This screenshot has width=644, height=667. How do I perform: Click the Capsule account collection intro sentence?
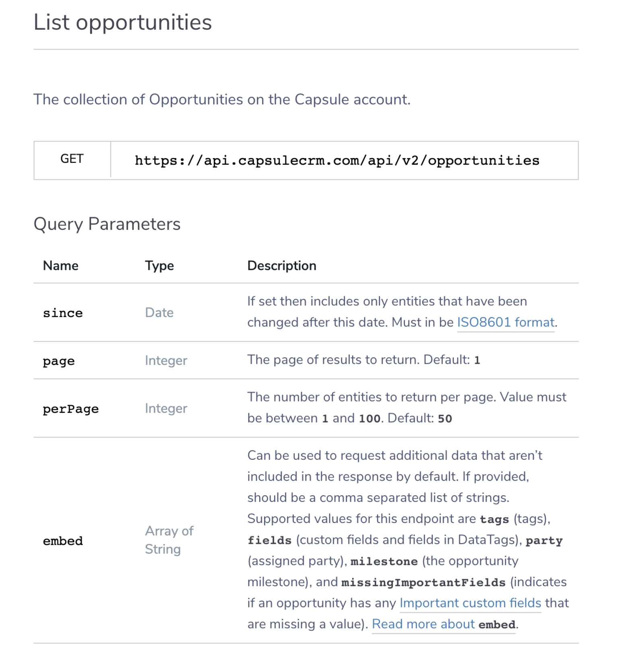click(x=222, y=99)
